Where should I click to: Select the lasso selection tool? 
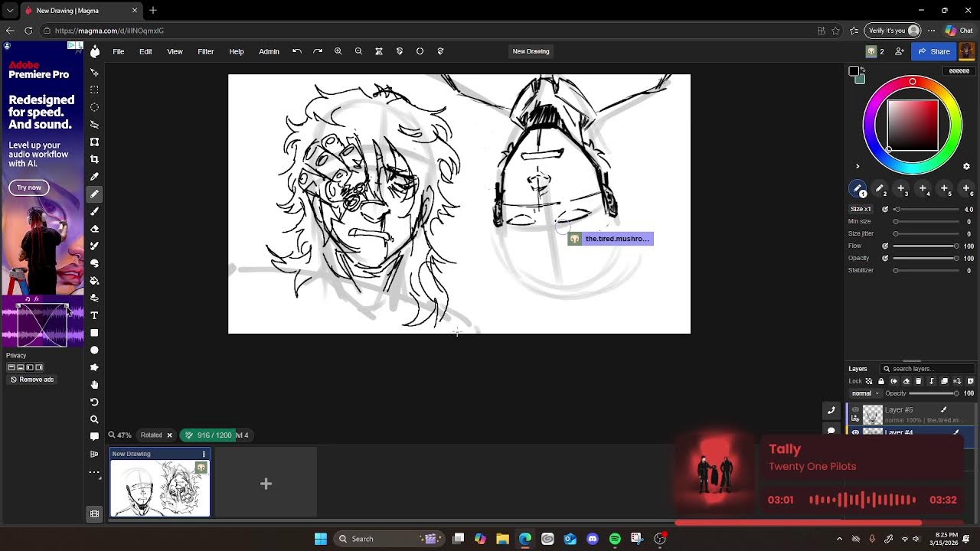(94, 124)
